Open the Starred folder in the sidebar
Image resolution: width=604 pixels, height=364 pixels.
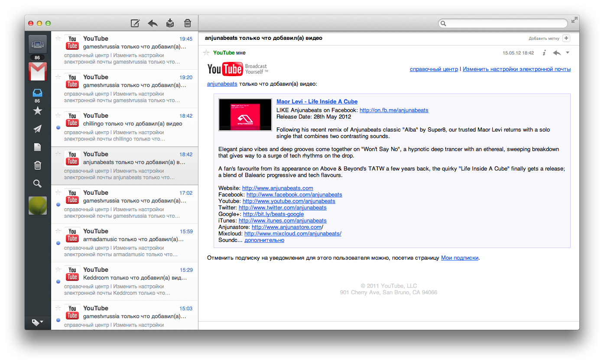37,111
